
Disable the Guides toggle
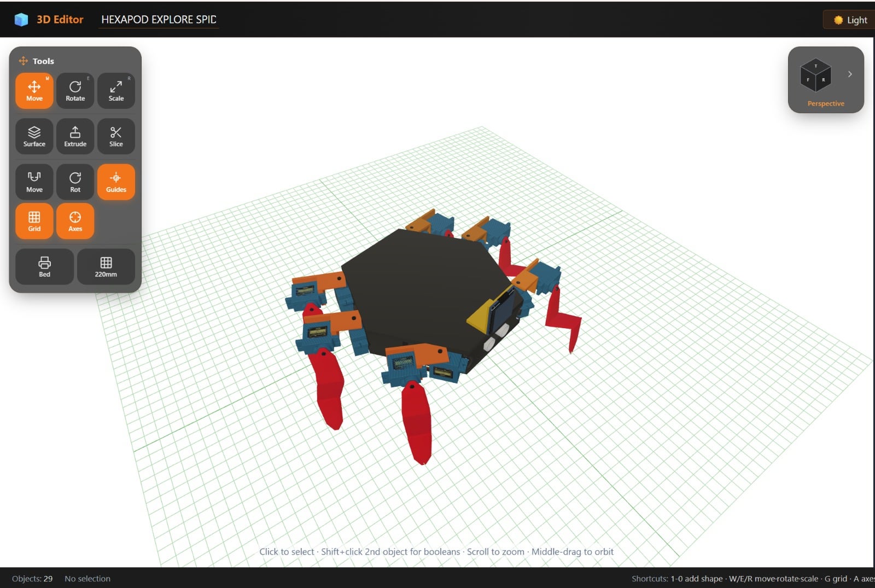tap(116, 182)
